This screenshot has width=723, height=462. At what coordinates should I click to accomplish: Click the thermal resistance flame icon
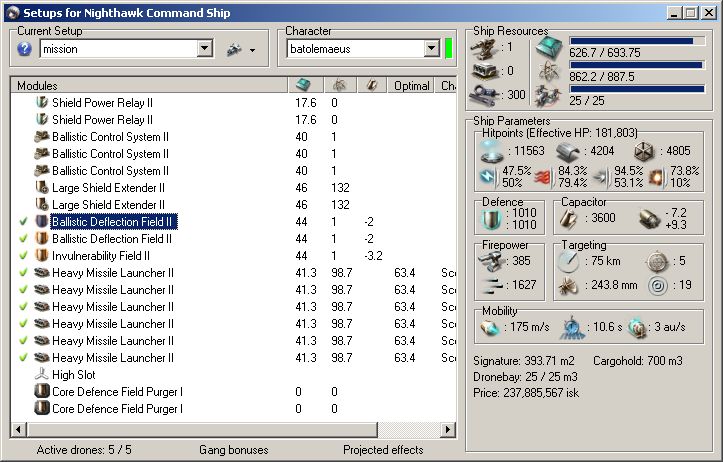(x=544, y=177)
